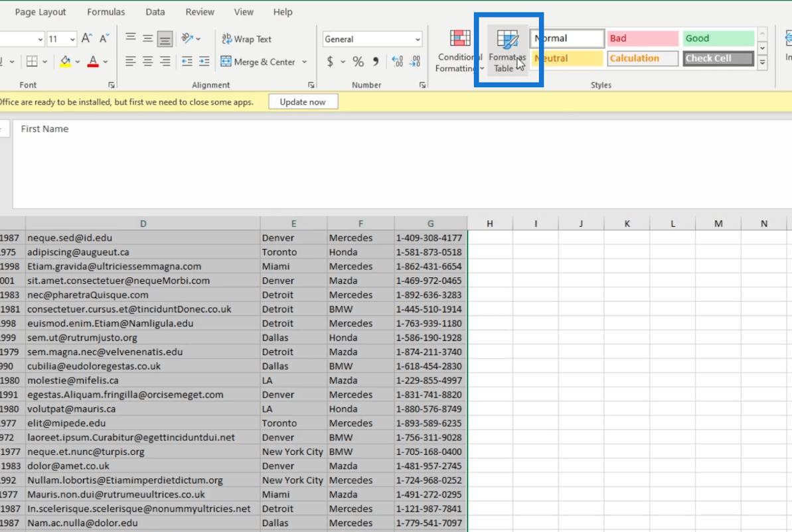Click Decrease Decimal icon
792x532 pixels.
[x=415, y=62]
